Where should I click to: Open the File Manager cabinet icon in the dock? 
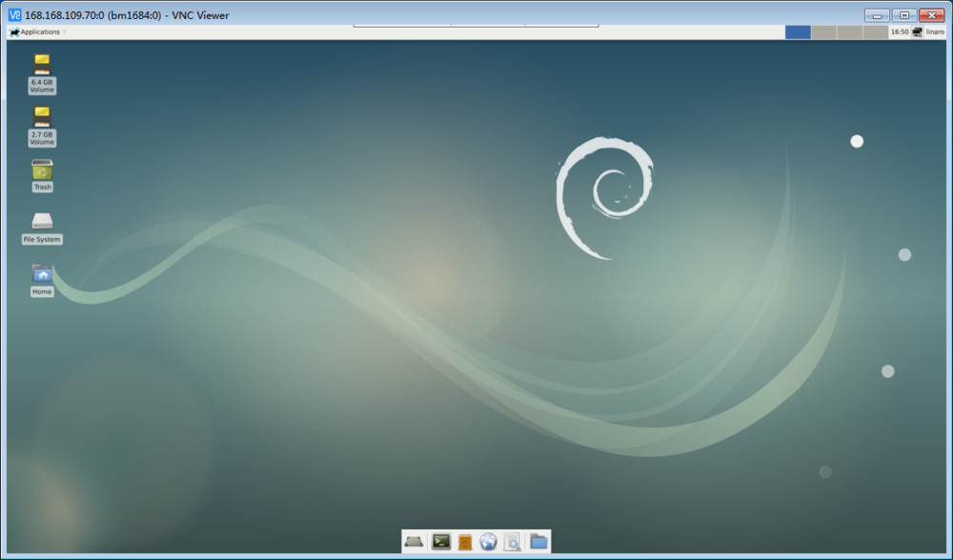[465, 541]
